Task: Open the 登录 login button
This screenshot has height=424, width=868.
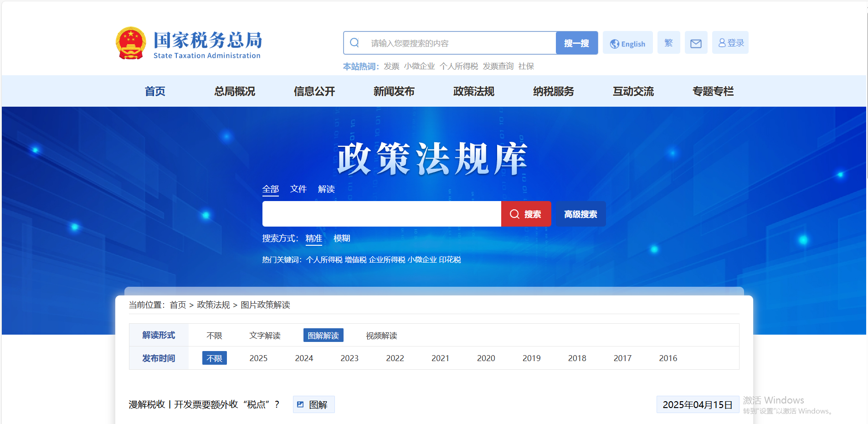Action: (730, 43)
